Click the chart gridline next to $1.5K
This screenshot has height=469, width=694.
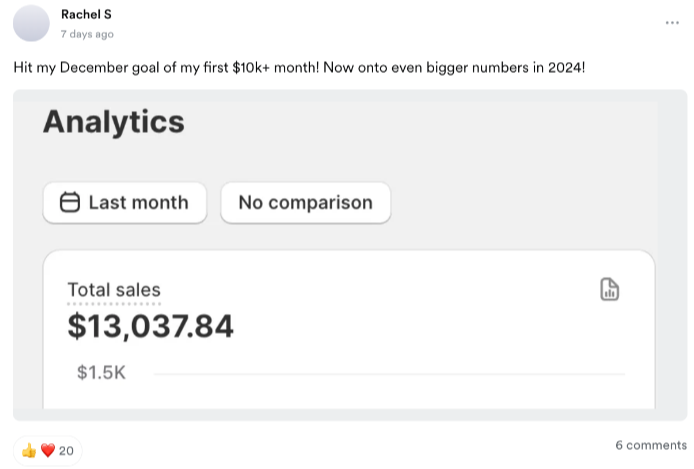(390, 374)
